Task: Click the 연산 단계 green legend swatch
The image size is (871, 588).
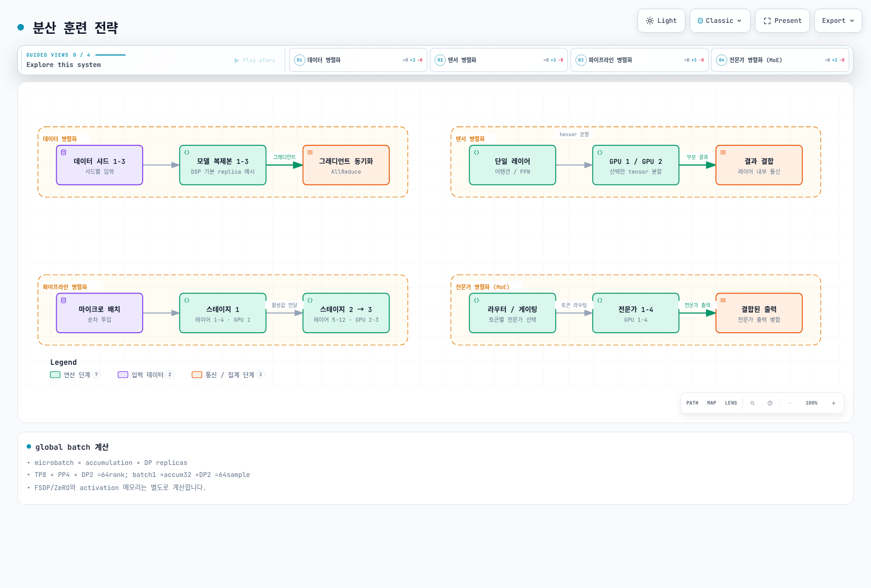Action: (x=55, y=375)
